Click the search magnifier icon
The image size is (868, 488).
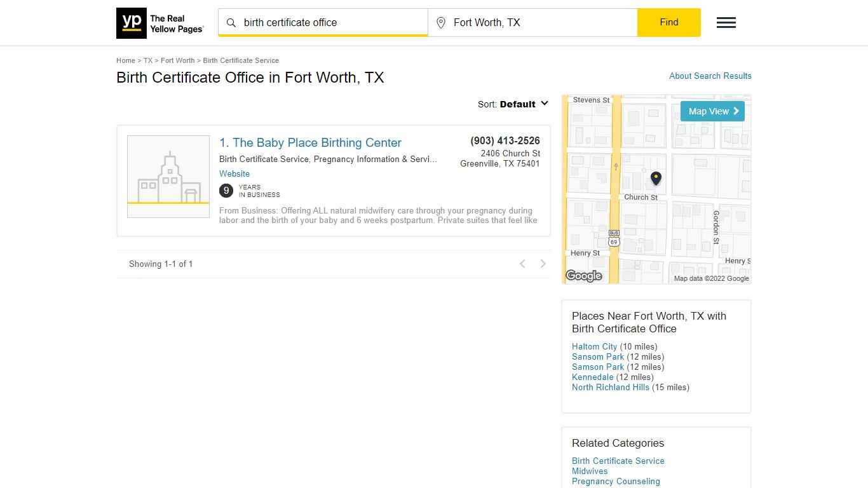click(x=231, y=23)
